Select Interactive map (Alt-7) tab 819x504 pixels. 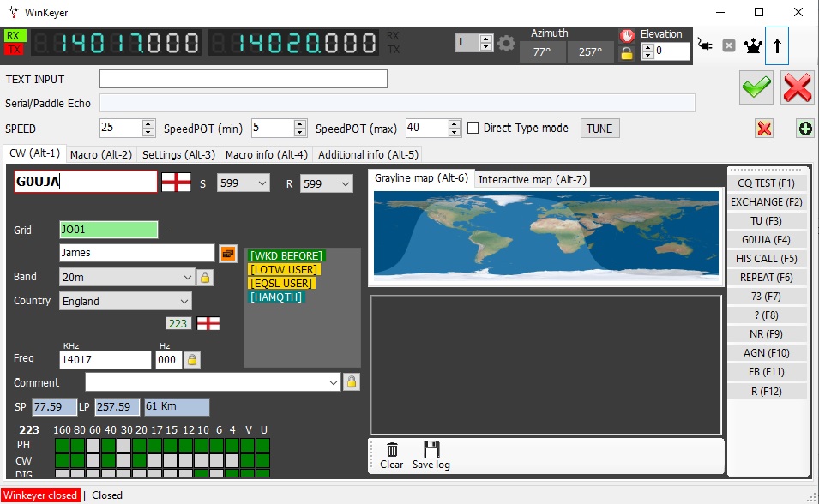pyautogui.click(x=533, y=180)
